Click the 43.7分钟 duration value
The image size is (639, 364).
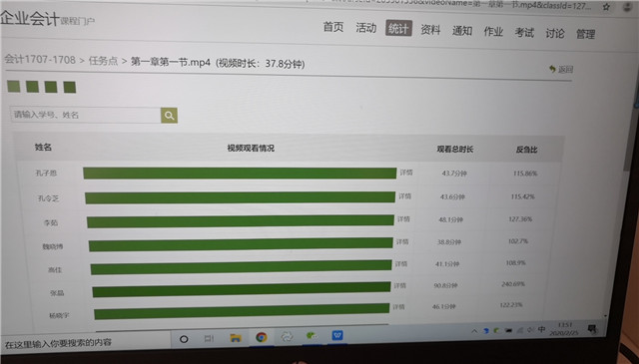[454, 174]
